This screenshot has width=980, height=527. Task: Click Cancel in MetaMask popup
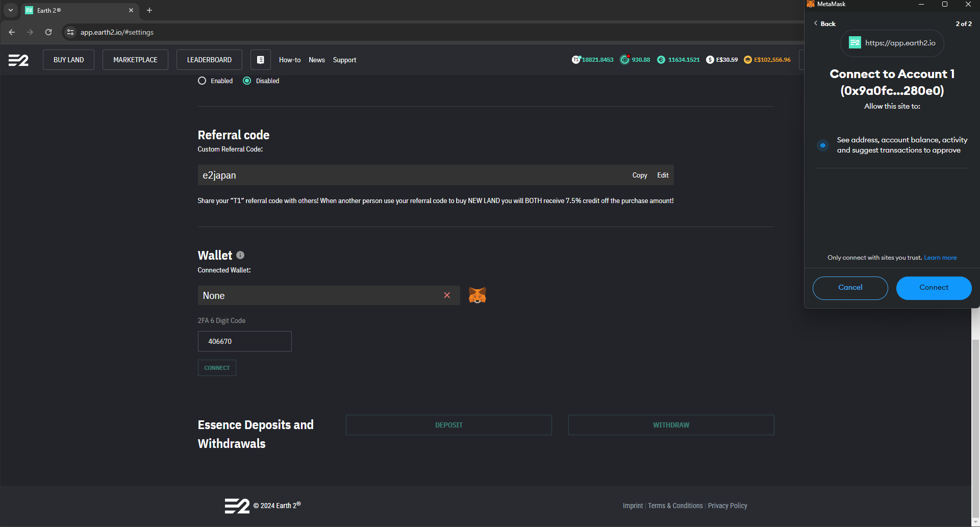pyautogui.click(x=850, y=288)
